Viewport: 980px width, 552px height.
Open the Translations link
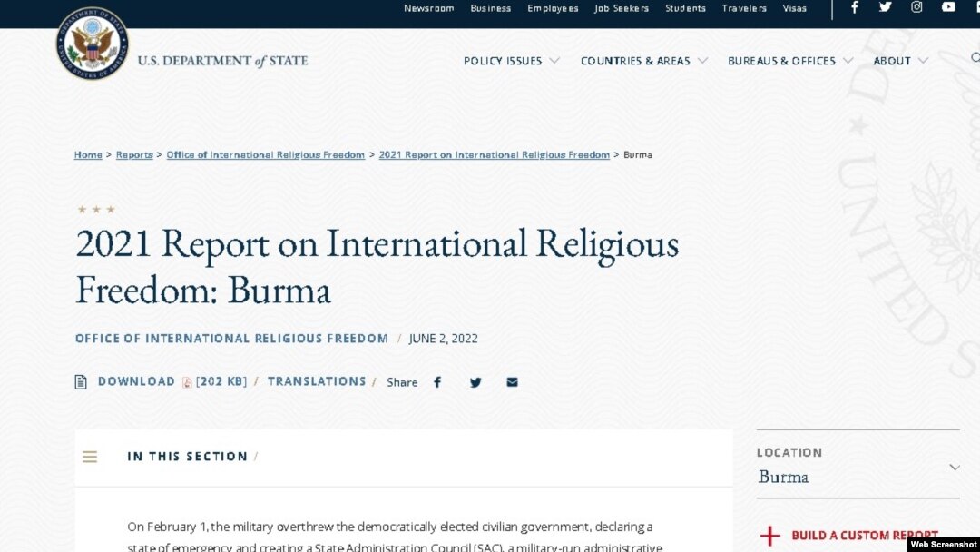coord(317,381)
